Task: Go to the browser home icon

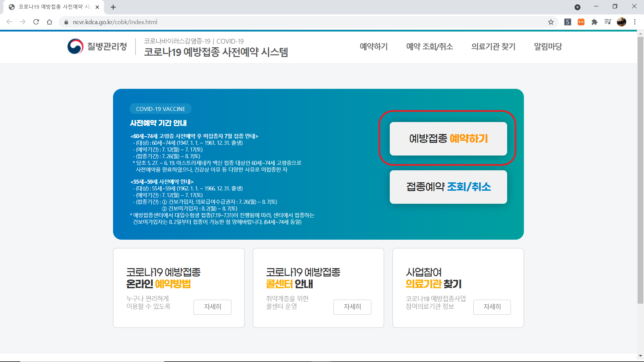Action: click(50, 22)
